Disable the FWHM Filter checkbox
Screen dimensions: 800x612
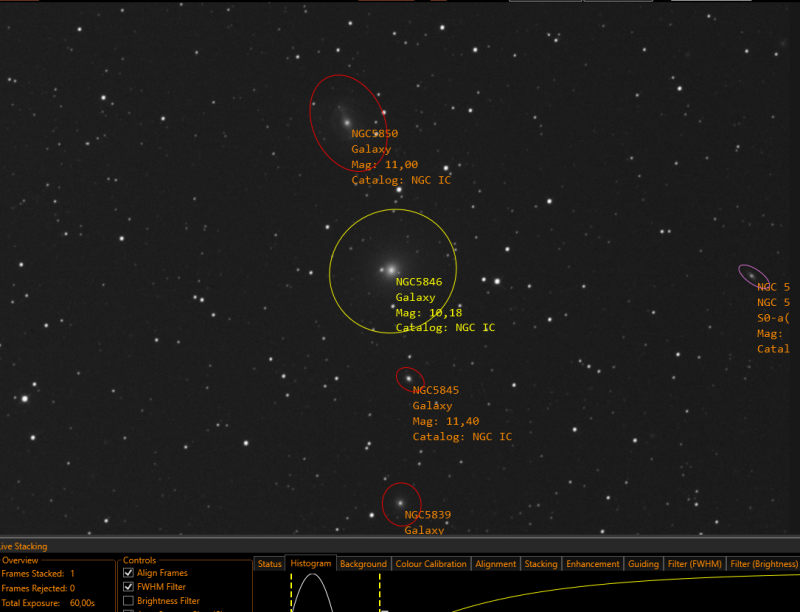point(129,586)
